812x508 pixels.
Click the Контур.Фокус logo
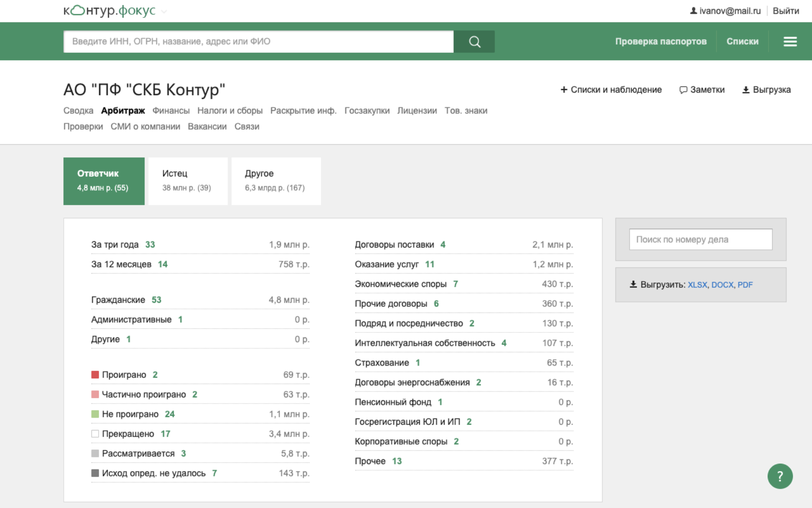[x=109, y=11]
